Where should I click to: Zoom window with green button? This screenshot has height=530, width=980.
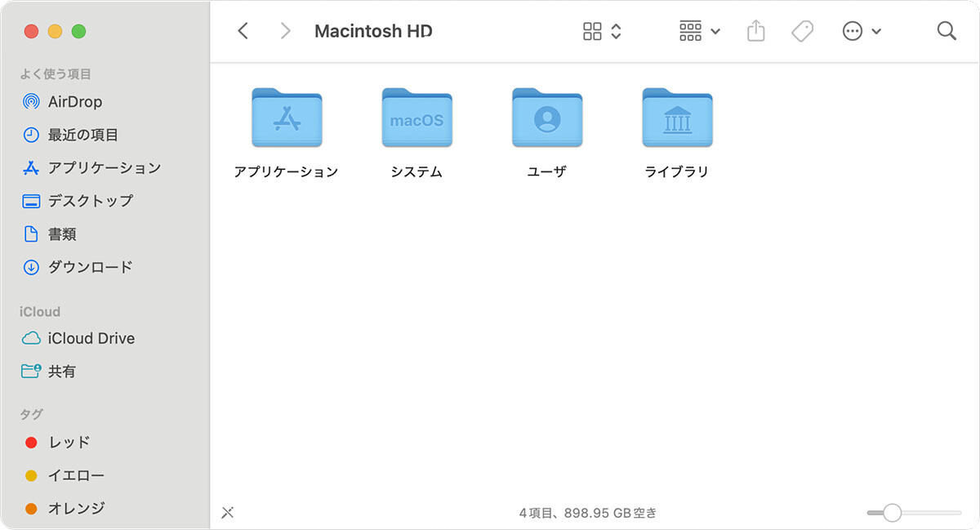(78, 32)
